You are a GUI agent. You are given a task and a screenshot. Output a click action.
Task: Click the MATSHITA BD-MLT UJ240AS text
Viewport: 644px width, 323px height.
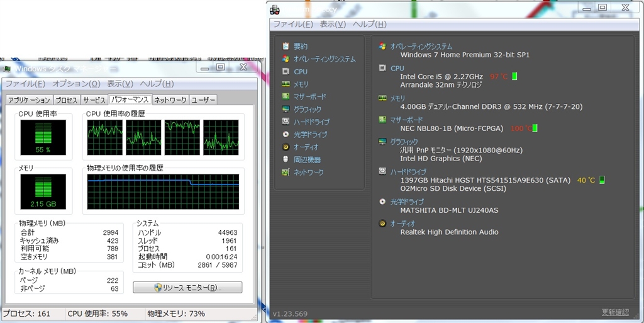click(x=449, y=210)
